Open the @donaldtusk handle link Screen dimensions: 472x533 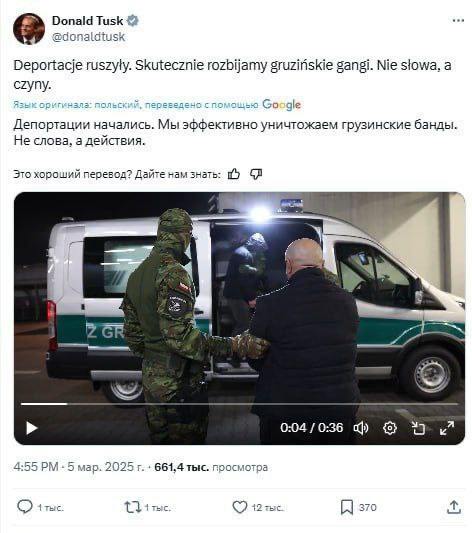(x=88, y=37)
